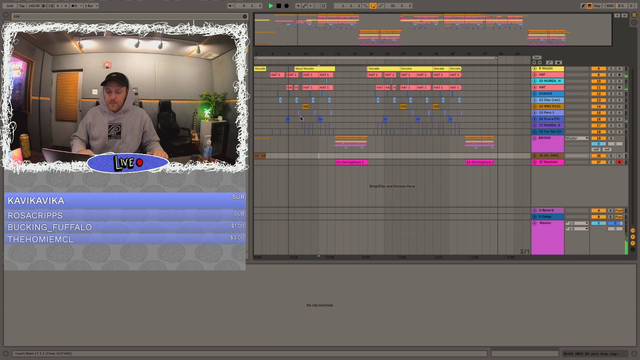Unfold the SHAKER track
The width and height of the screenshot is (640, 360).
pos(535,94)
